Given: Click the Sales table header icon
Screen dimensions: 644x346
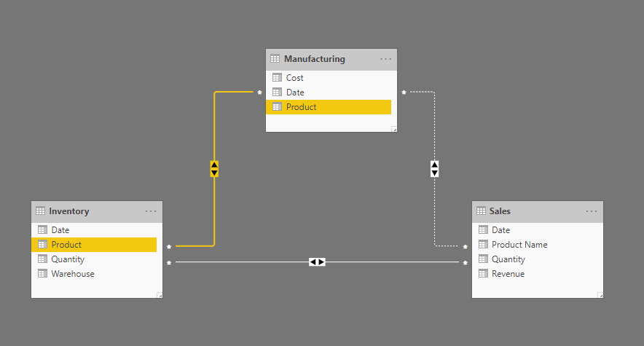Looking at the screenshot, I should [481, 211].
